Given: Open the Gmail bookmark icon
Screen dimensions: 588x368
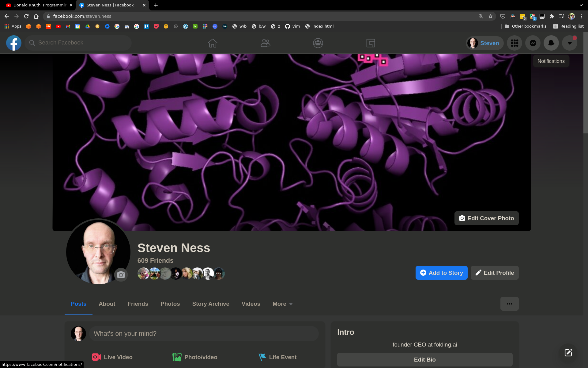Looking at the screenshot, I should [68, 26].
